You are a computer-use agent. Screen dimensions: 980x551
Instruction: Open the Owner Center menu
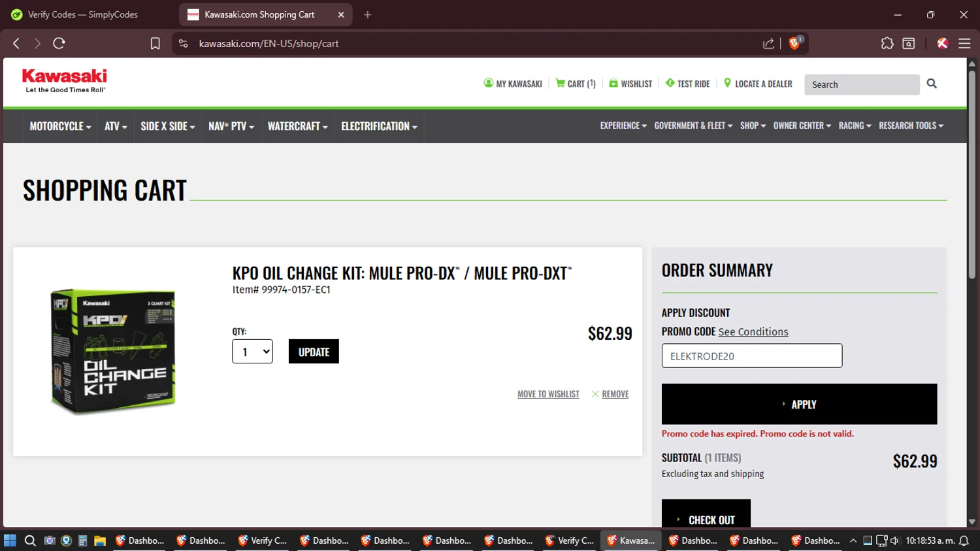tap(802, 125)
